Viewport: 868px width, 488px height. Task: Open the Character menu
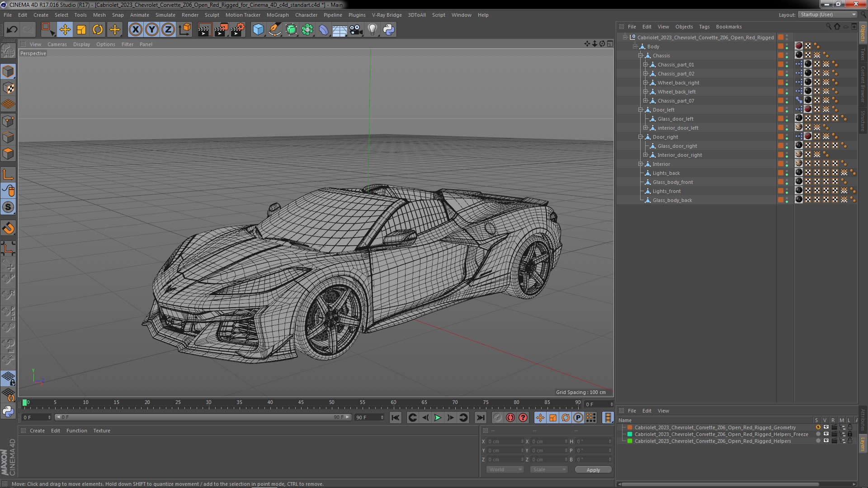click(x=306, y=15)
